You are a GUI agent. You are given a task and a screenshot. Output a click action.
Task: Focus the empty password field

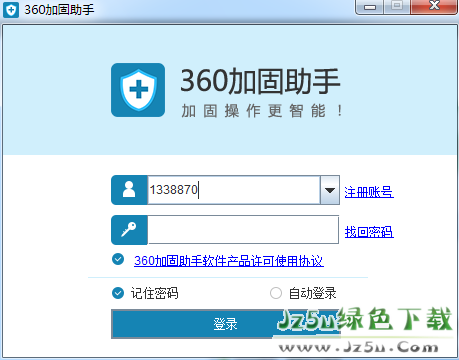coord(243,230)
